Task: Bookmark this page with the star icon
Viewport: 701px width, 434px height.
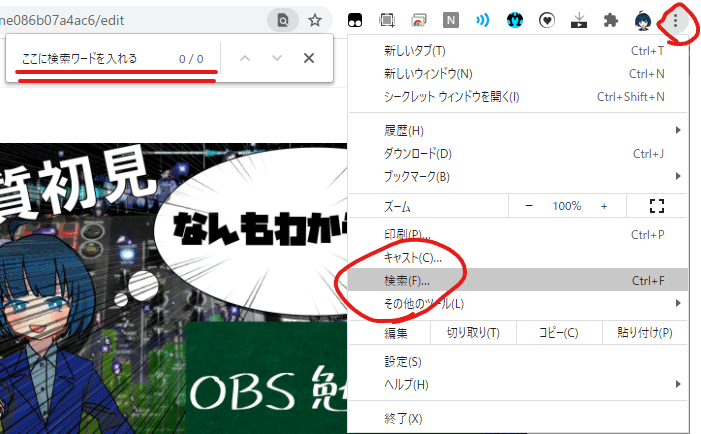Action: coord(315,20)
